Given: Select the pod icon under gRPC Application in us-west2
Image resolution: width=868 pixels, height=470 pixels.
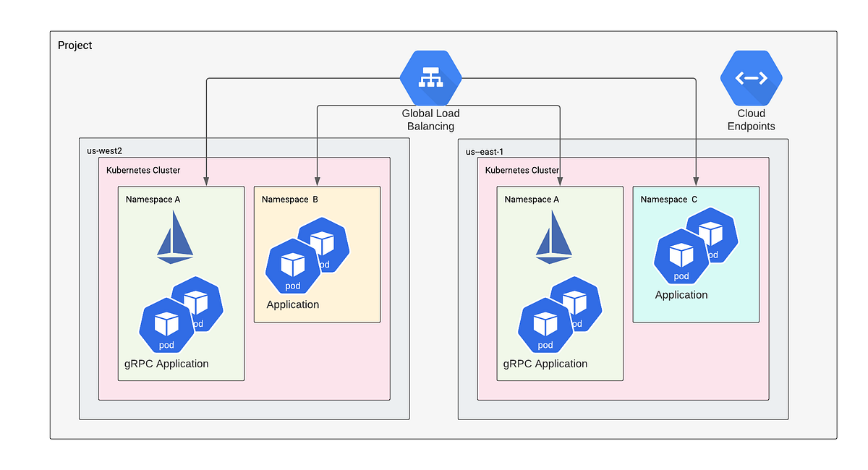Looking at the screenshot, I should pos(166,323).
